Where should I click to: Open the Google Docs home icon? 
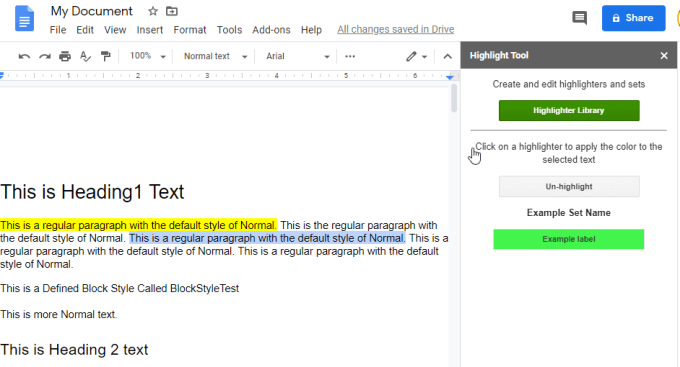click(x=24, y=18)
